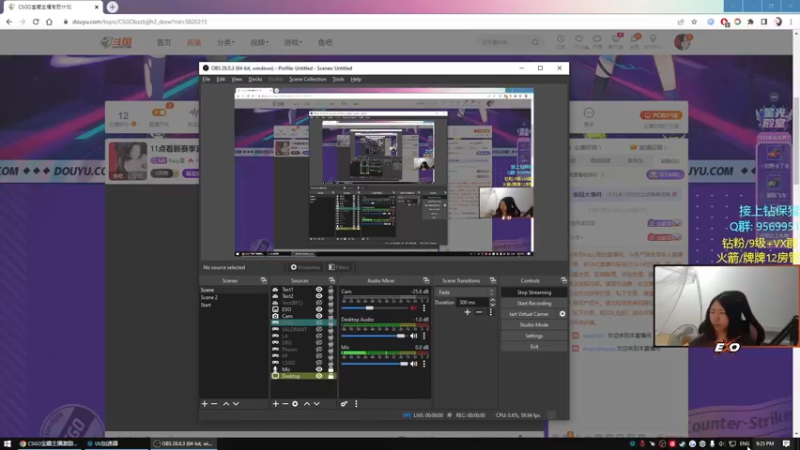The height and width of the screenshot is (450, 800).
Task: Enable Studio Mode
Action: (x=534, y=324)
